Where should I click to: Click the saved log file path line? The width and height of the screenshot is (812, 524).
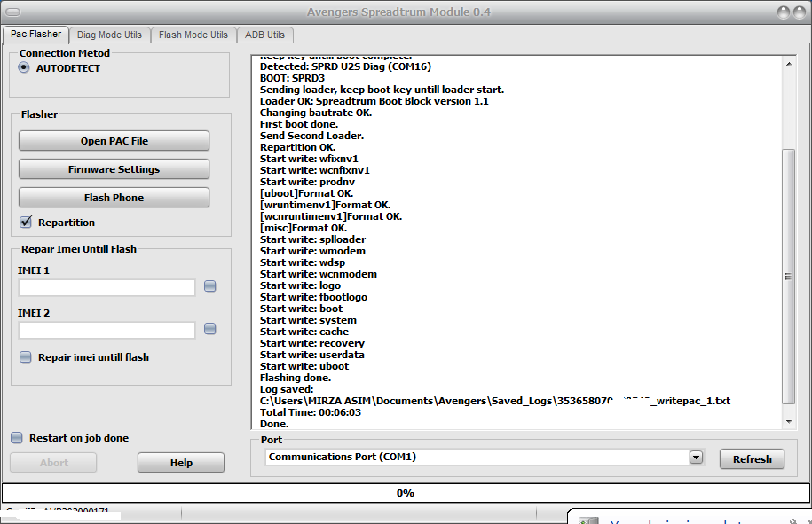tap(495, 401)
